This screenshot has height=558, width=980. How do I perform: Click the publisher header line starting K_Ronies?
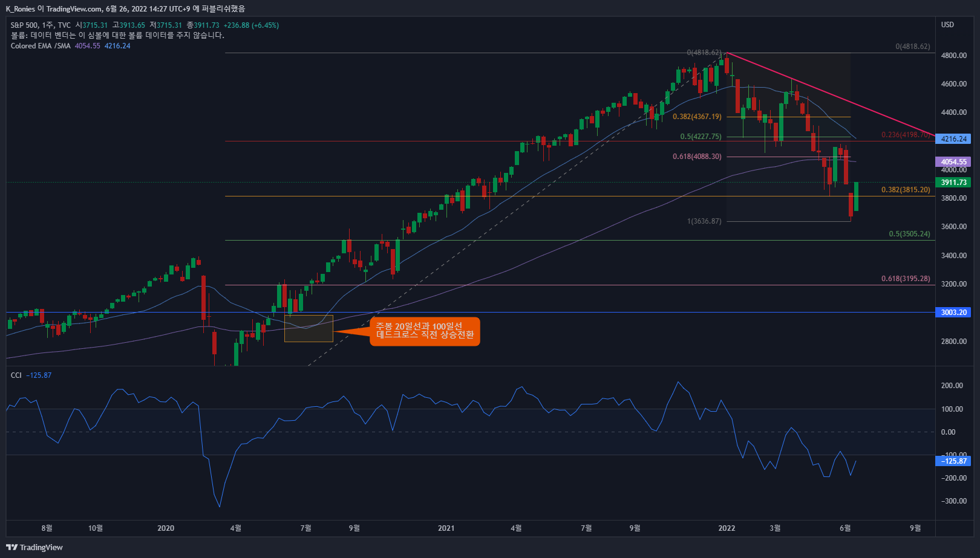(x=125, y=8)
